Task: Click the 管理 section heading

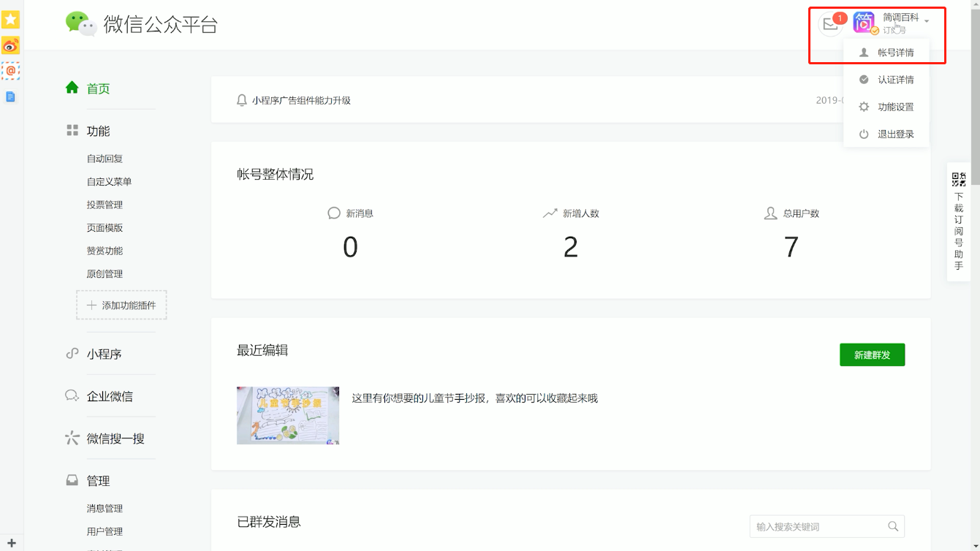Action: click(x=98, y=481)
